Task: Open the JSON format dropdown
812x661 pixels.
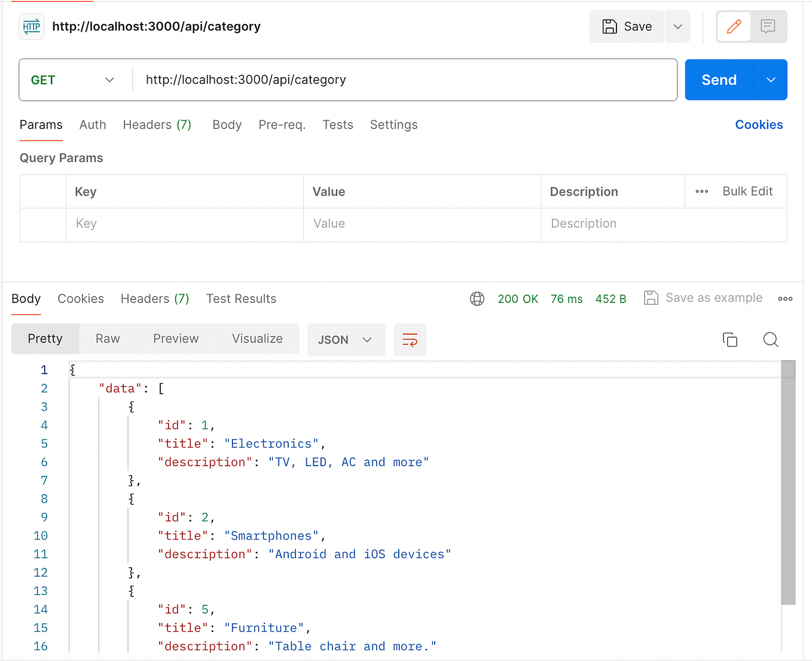Action: tap(346, 339)
